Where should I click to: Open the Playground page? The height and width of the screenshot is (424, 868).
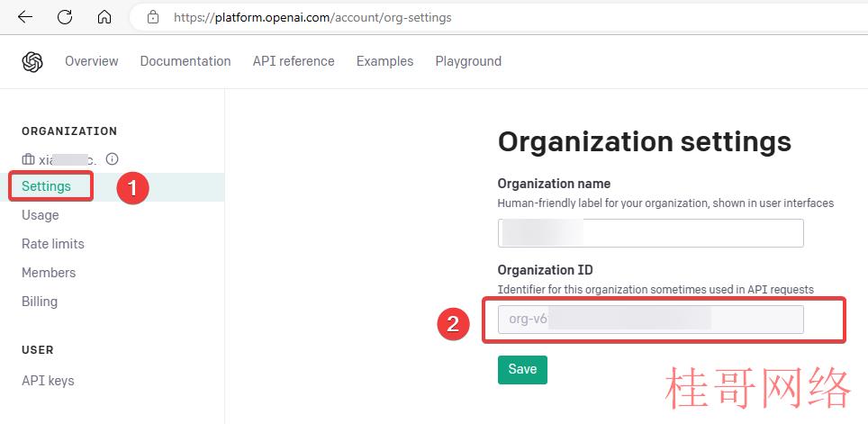[468, 61]
